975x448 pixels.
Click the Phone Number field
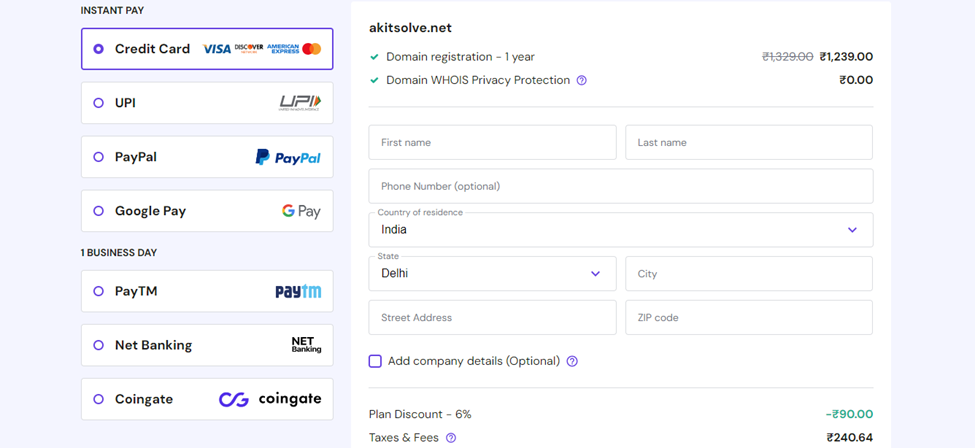pos(621,186)
